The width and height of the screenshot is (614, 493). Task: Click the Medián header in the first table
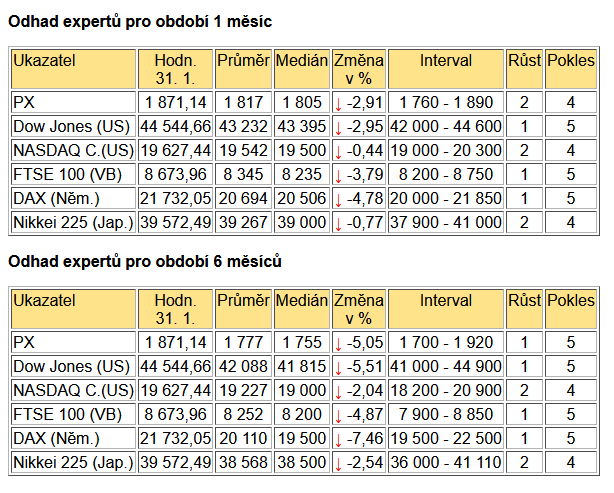click(302, 69)
